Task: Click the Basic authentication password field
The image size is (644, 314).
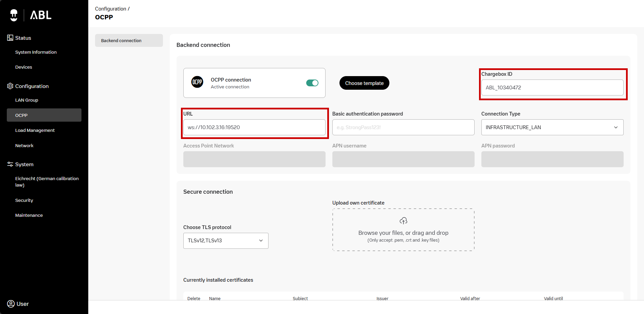Action: coord(403,127)
